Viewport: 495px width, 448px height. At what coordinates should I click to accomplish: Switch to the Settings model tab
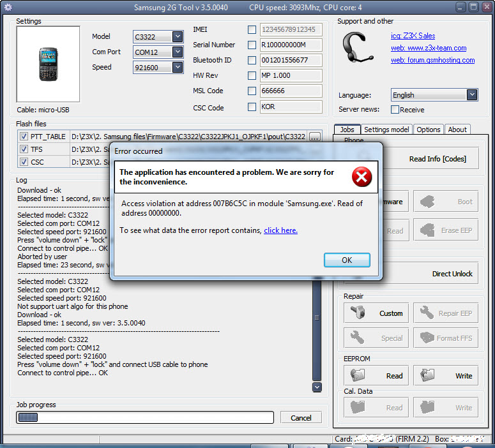(386, 130)
